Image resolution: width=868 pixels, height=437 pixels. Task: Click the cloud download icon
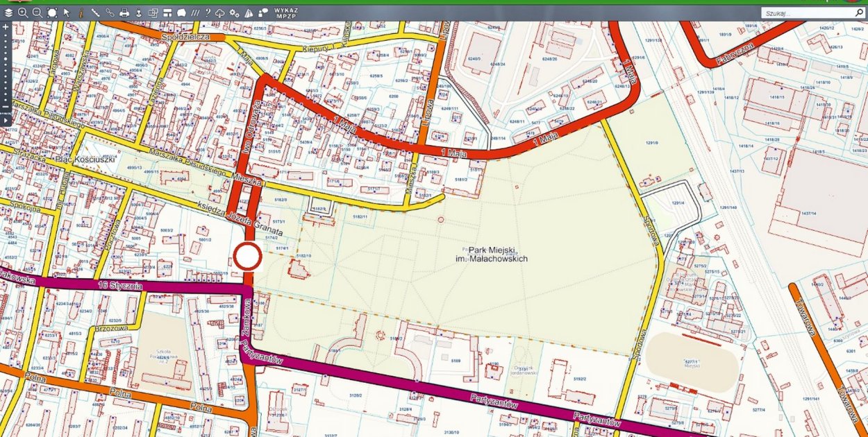220,13
